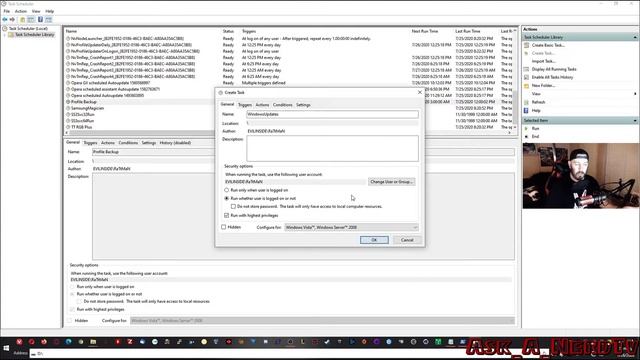
Task: Click the Create Basic Task icon in Actions
Action: point(527,45)
